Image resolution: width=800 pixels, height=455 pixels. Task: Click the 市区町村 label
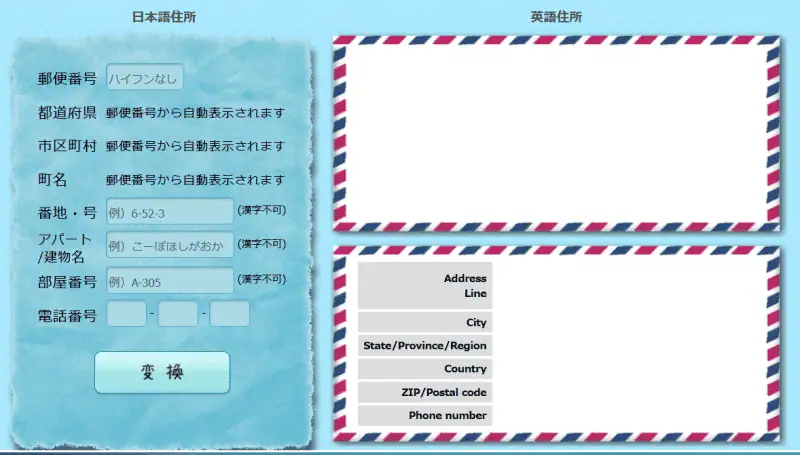point(67,146)
